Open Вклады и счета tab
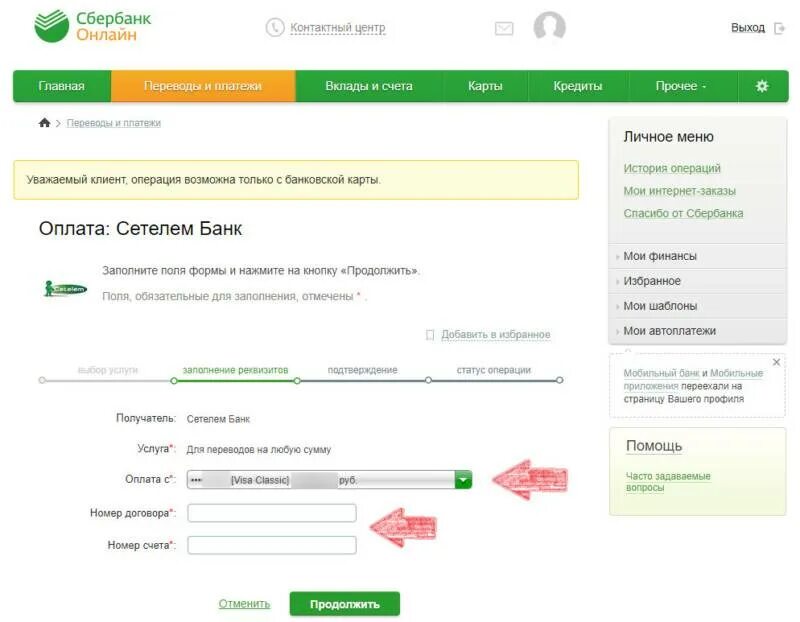Screen dimensions: 800x622 point(369,86)
